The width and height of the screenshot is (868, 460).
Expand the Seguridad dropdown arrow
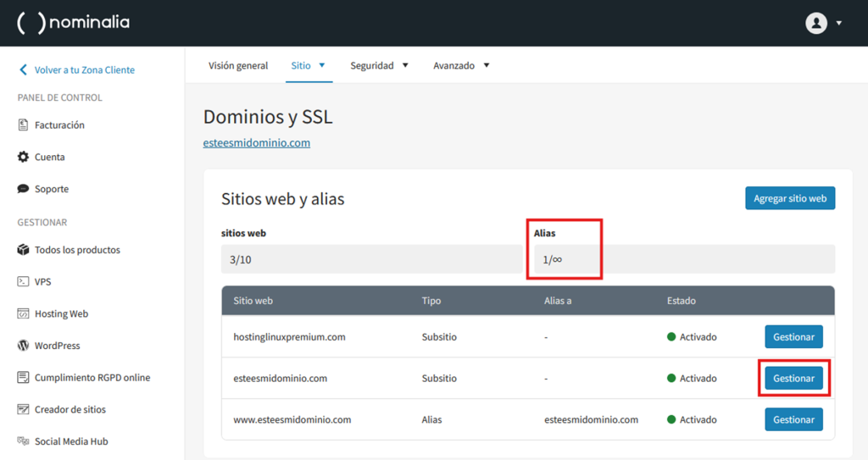[405, 65]
